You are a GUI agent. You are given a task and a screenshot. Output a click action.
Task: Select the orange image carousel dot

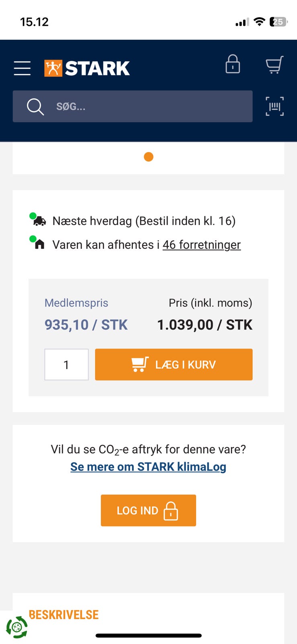click(x=149, y=157)
